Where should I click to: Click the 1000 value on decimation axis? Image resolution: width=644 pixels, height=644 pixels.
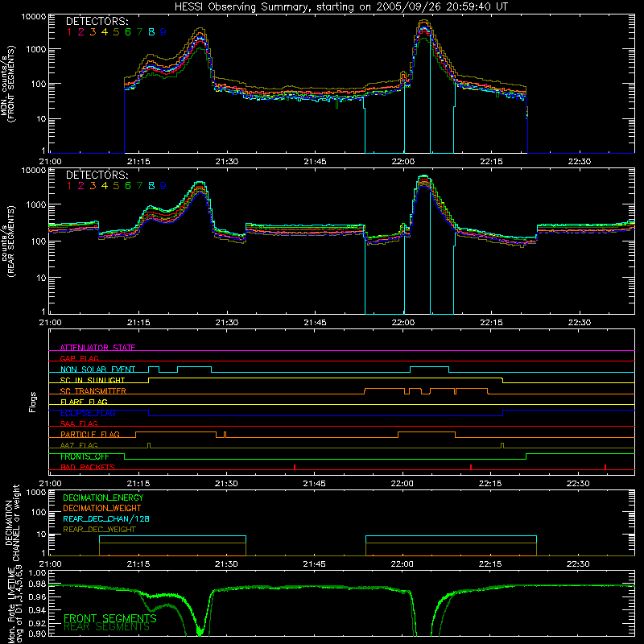[37, 492]
